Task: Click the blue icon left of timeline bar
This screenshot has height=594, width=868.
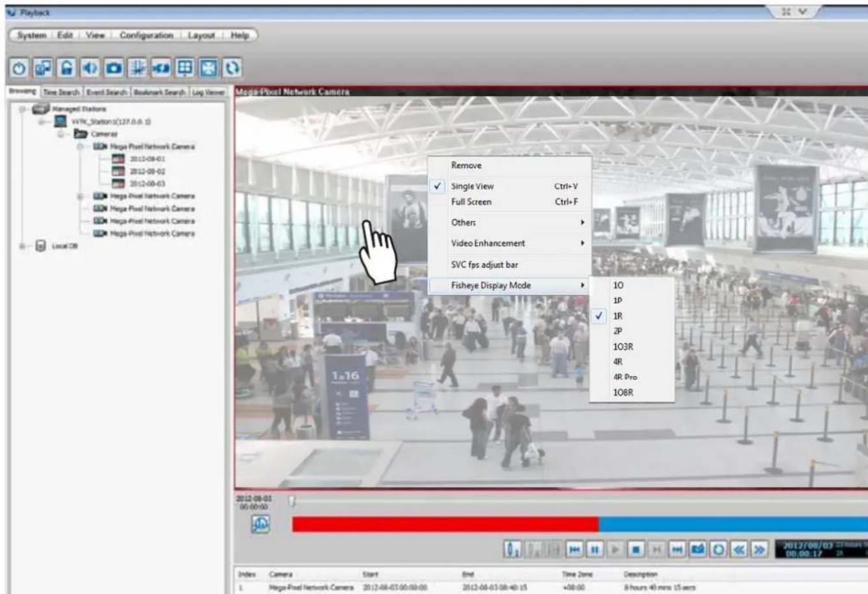Action: click(x=261, y=525)
